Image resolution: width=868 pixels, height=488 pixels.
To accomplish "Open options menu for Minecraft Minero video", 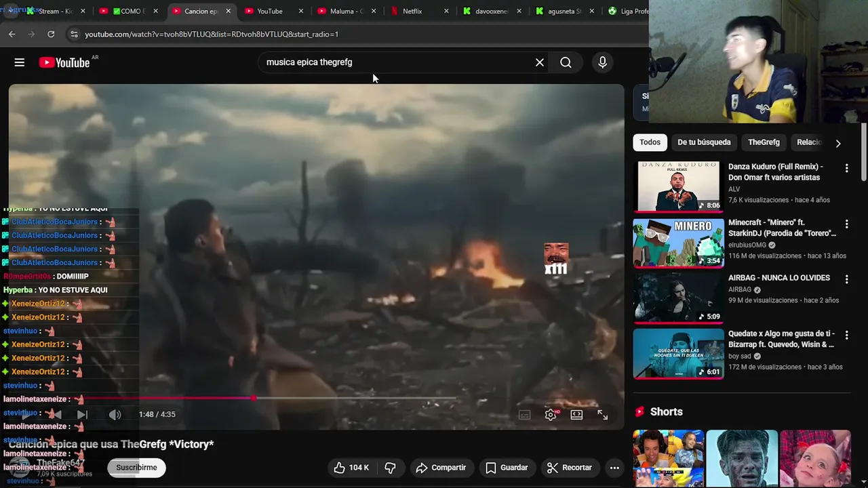I will 846,224.
